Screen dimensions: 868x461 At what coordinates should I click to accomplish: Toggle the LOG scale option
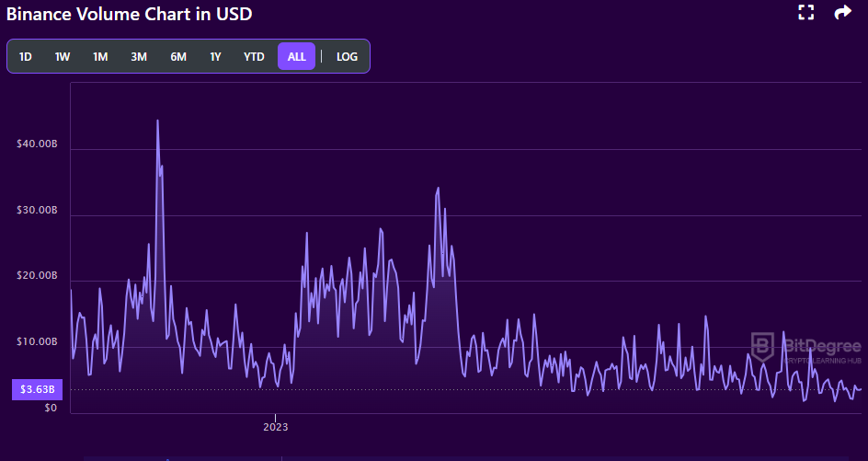coord(347,56)
